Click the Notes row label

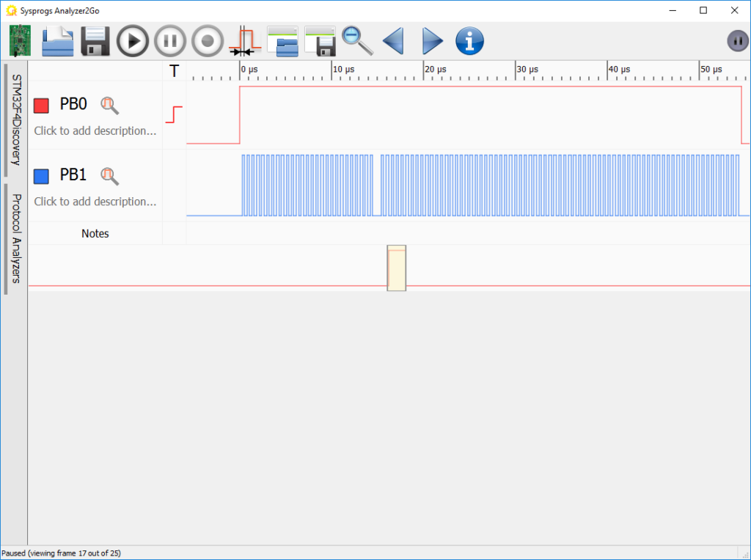[x=95, y=234]
